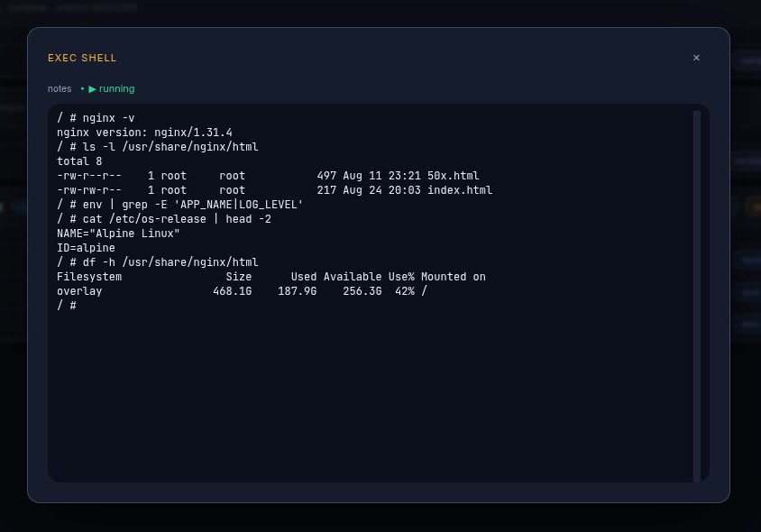Image resolution: width=761 pixels, height=532 pixels.
Task: Click the 'ls -l /usr/share/nginx/html' command
Action: point(170,147)
